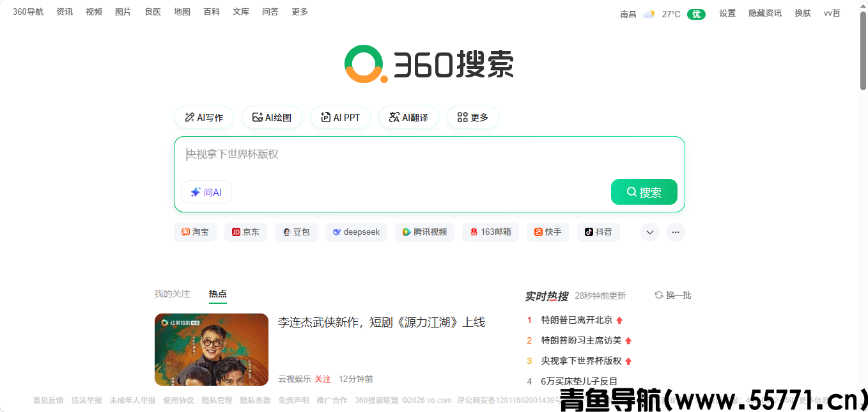
Task: Open 问答 in top menu
Action: pyautogui.click(x=270, y=12)
